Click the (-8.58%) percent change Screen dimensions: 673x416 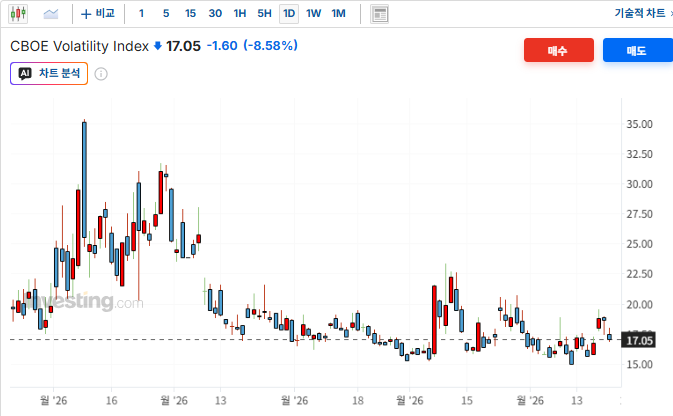tap(270, 46)
